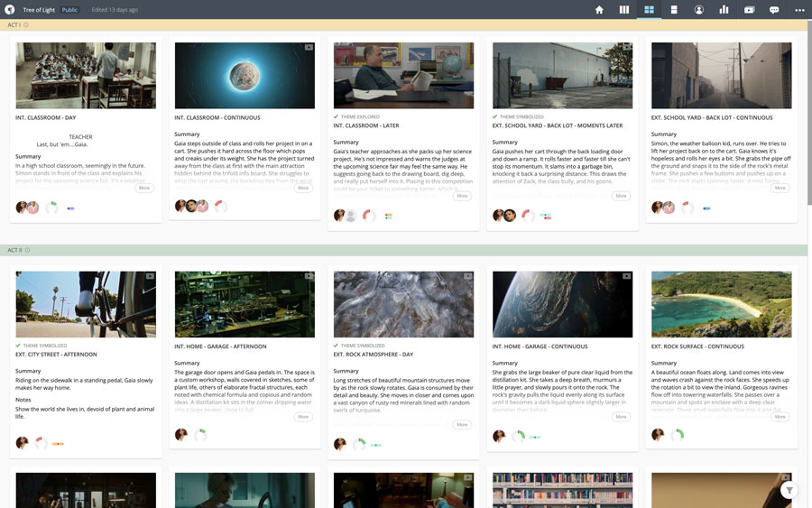Open the filter funnel button
This screenshot has height=508, width=812.
(789, 490)
